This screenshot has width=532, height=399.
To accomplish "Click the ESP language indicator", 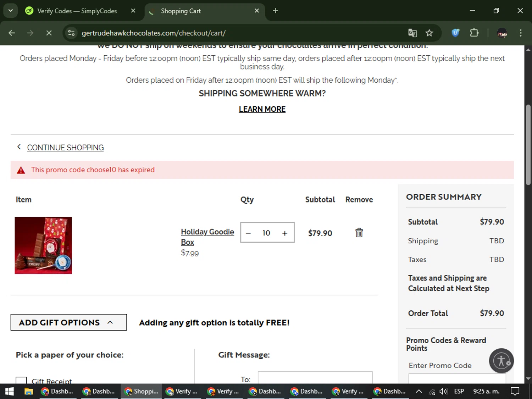I will (x=459, y=391).
